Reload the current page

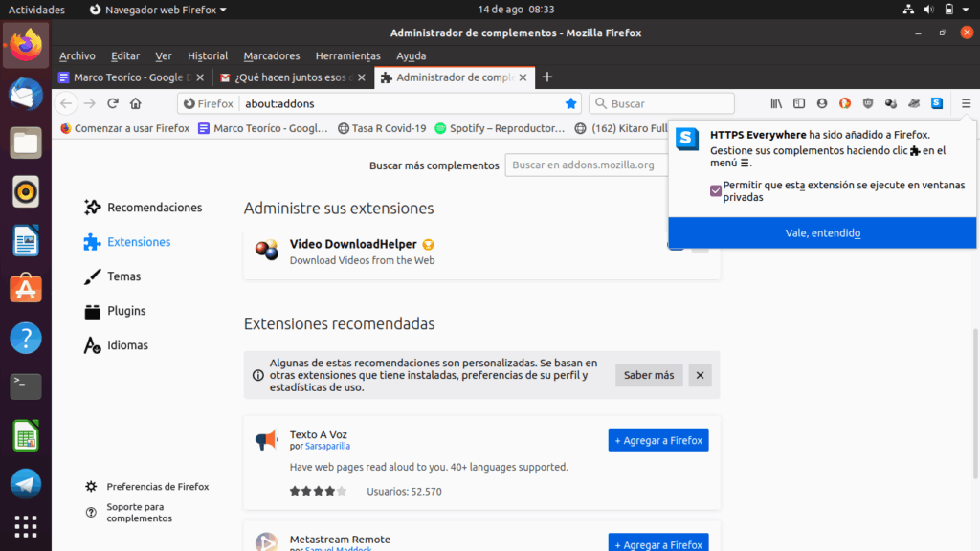[113, 103]
